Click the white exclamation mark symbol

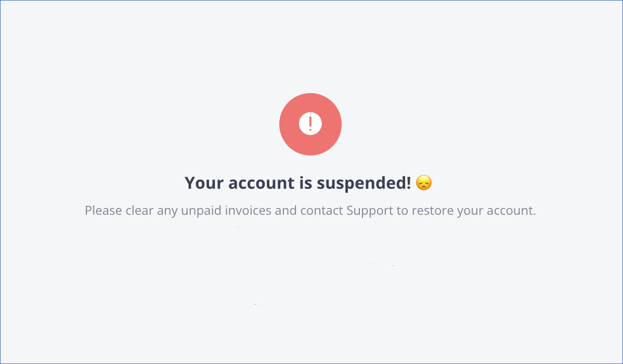pos(310,124)
